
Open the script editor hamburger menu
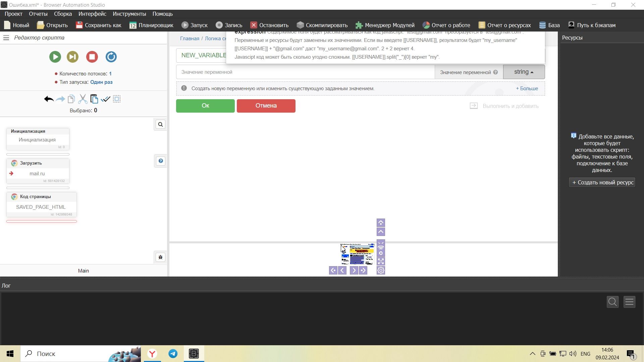pyautogui.click(x=6, y=38)
